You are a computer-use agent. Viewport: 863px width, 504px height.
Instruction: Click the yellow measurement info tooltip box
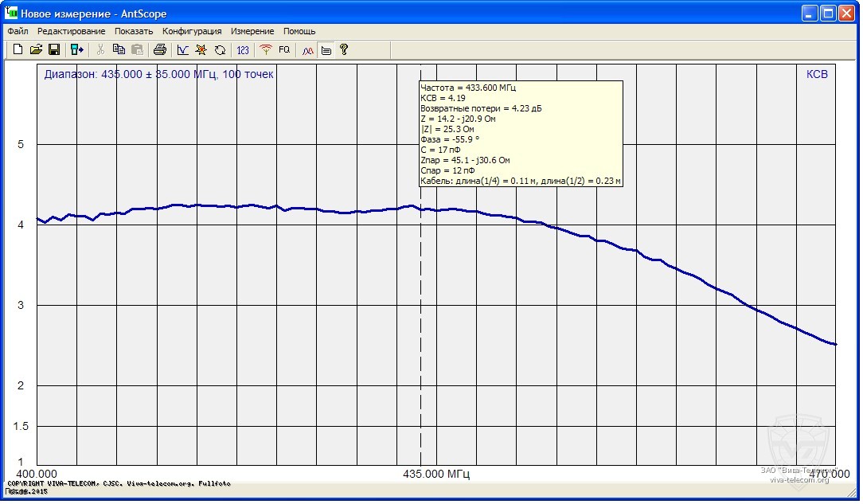[521, 134]
